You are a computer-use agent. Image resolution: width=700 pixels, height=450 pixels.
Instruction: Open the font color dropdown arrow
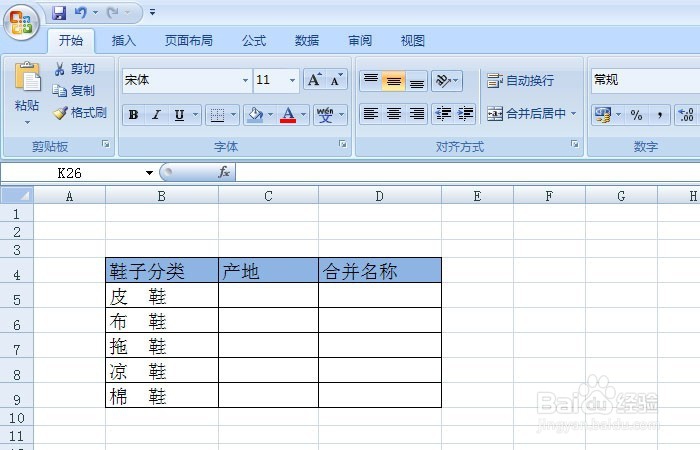tap(304, 115)
